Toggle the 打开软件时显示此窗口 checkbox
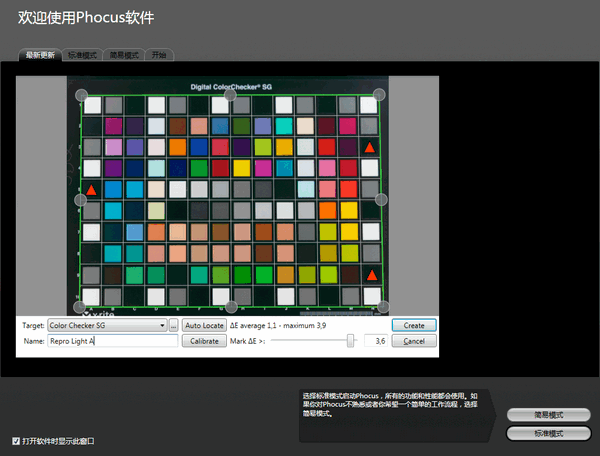Viewport: 600px width, 456px height. tap(16, 440)
